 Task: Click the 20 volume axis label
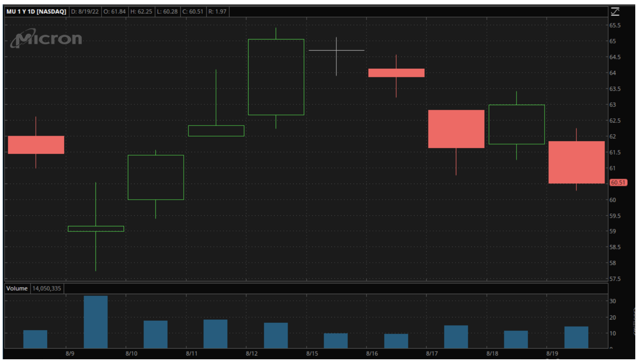tap(613, 317)
